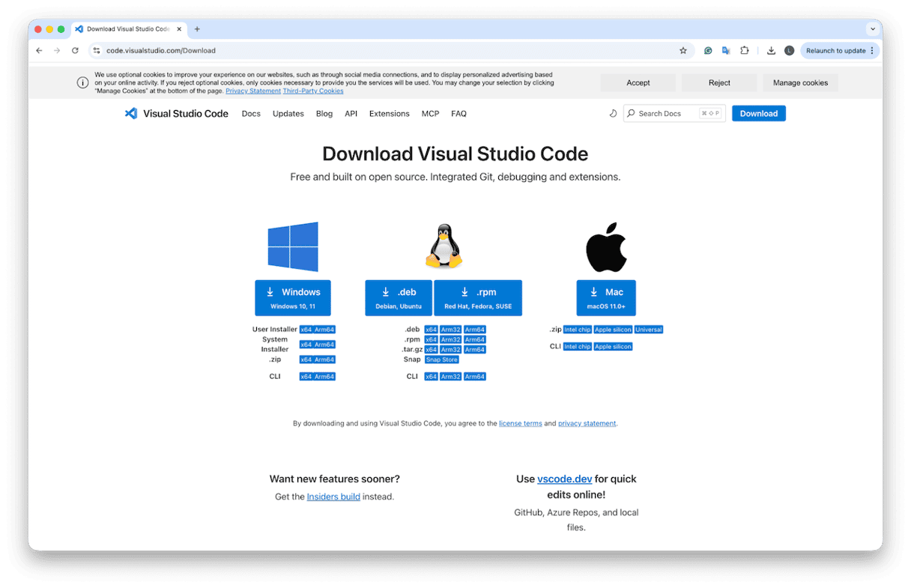Accept the optional cookies
The height and width of the screenshot is (588, 911).
coord(638,82)
